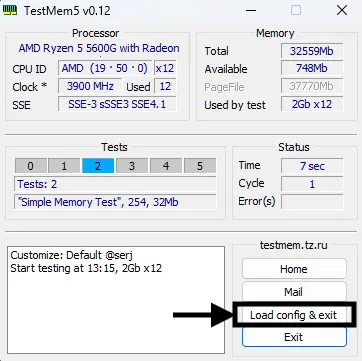Click the Clock * label
This screenshot has height=361, width=362.
tap(30, 87)
